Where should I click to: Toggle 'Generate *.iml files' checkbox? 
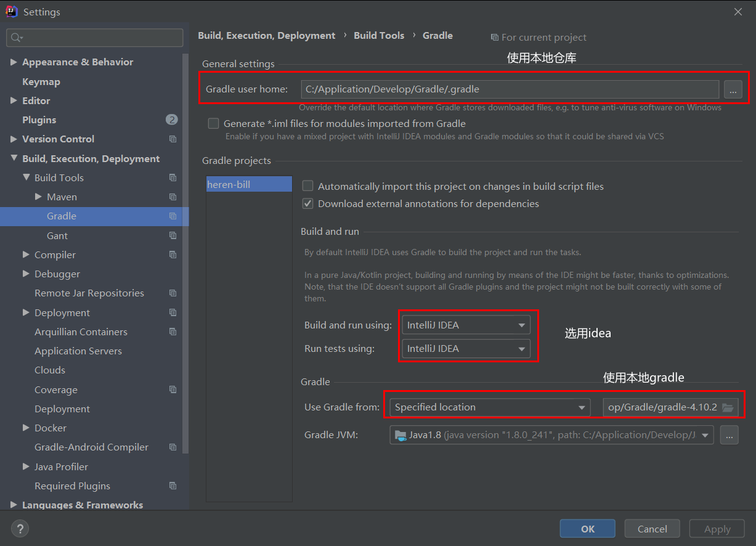tap(213, 123)
